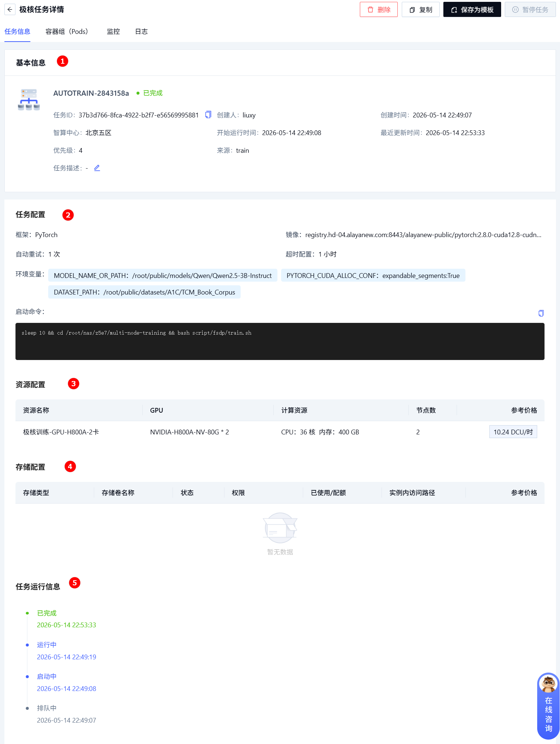The width and height of the screenshot is (560, 744).
Task: Click GPU cell NVIDIA-H800A-NV-80G * 2
Action: click(x=189, y=432)
